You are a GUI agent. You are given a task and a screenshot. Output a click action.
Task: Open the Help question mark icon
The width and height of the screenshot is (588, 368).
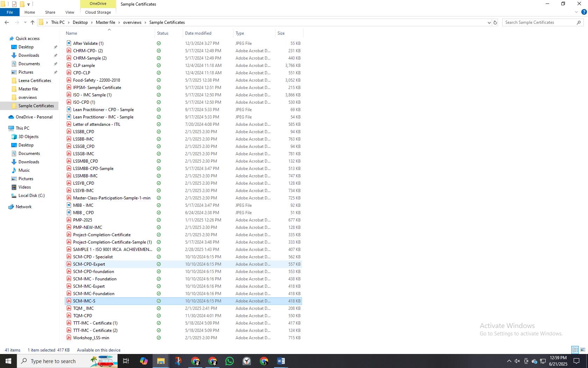click(584, 12)
